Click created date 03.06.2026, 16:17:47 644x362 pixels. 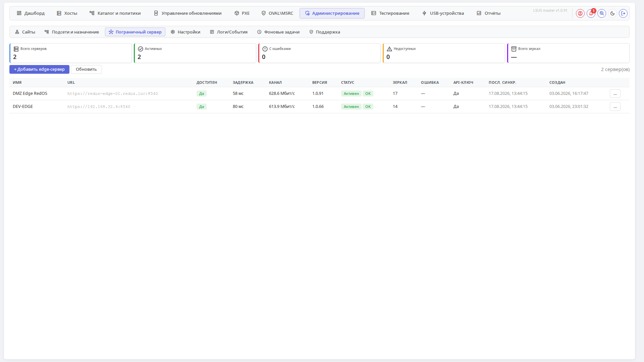[x=569, y=94]
